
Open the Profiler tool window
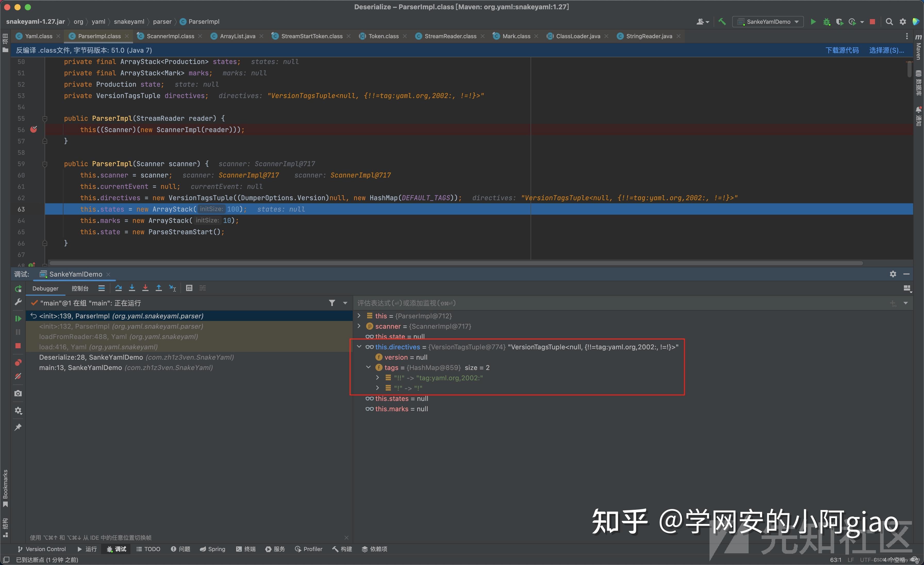click(x=308, y=549)
